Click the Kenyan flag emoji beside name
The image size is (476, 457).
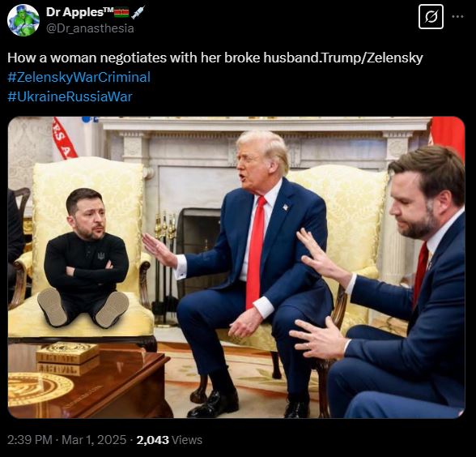point(121,12)
